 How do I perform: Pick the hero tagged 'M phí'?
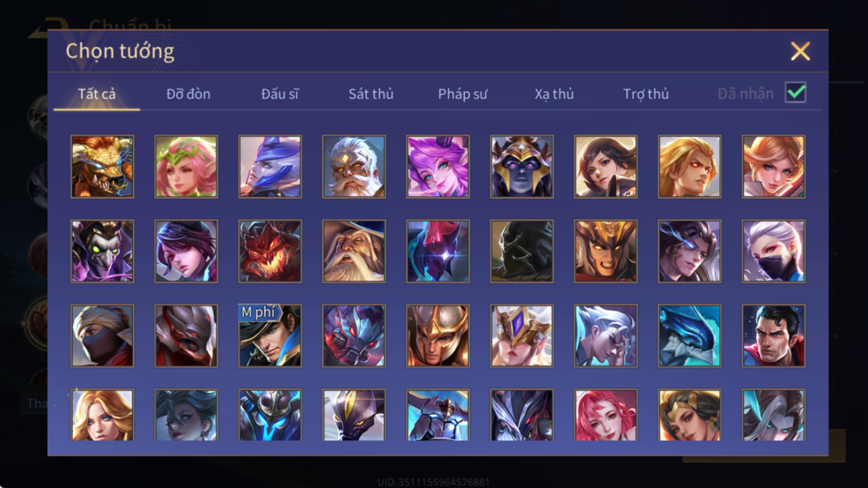click(270, 336)
